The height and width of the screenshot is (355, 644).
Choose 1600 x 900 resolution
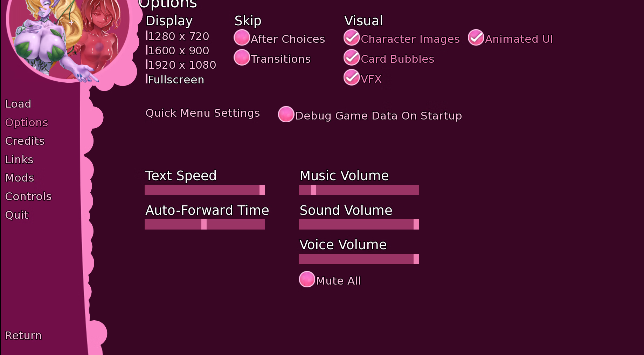178,51
